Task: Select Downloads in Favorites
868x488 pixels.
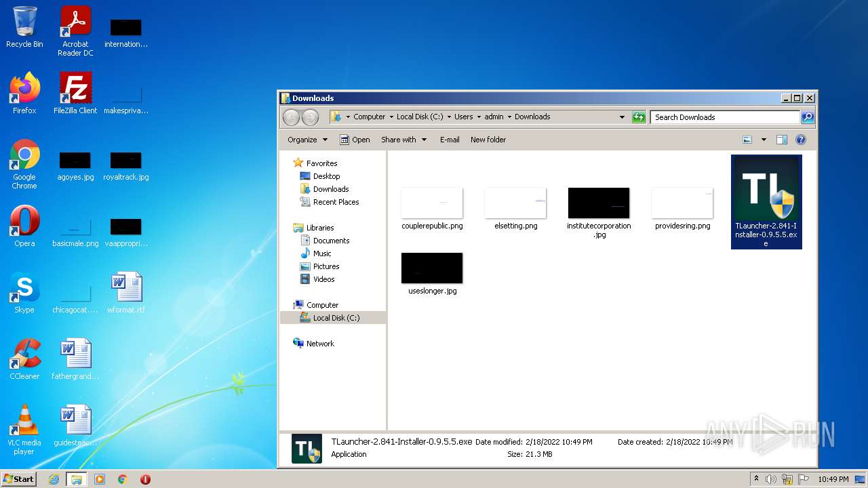Action: (x=331, y=189)
